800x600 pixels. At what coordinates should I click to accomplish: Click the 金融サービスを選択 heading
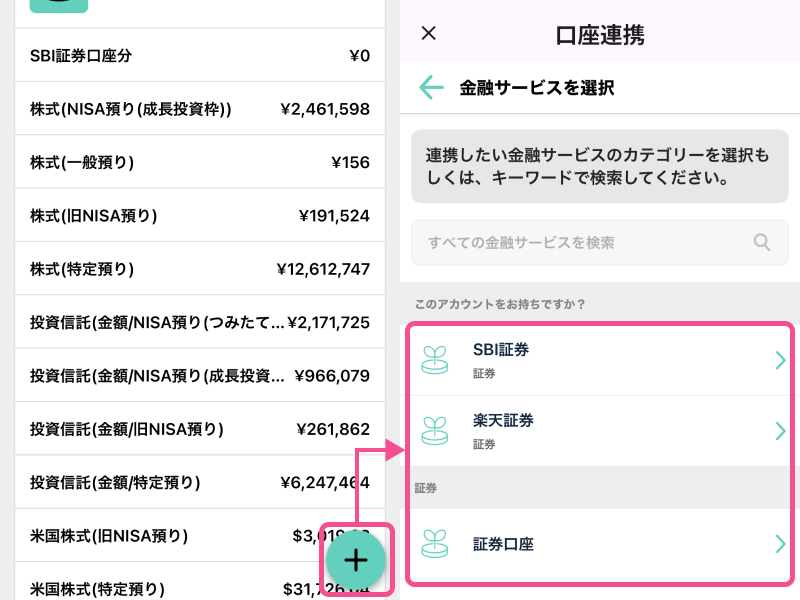point(537,88)
